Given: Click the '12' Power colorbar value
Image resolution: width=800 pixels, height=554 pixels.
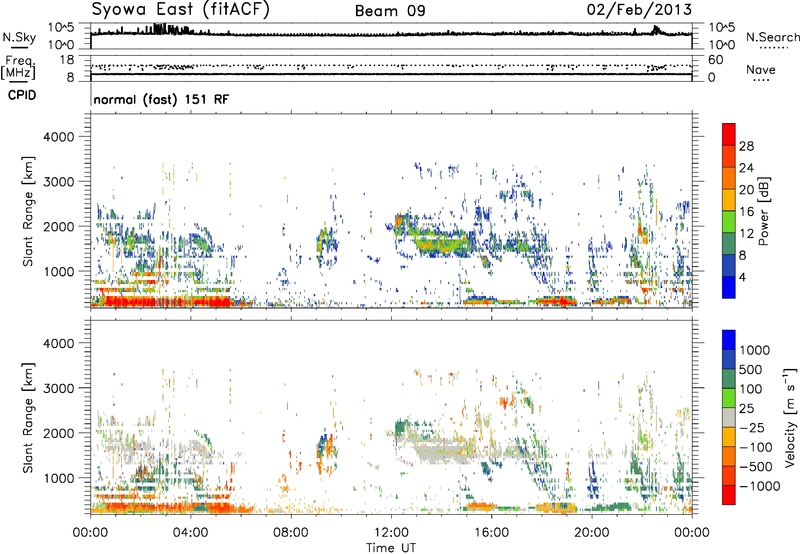Looking at the screenshot, I should (x=746, y=234).
